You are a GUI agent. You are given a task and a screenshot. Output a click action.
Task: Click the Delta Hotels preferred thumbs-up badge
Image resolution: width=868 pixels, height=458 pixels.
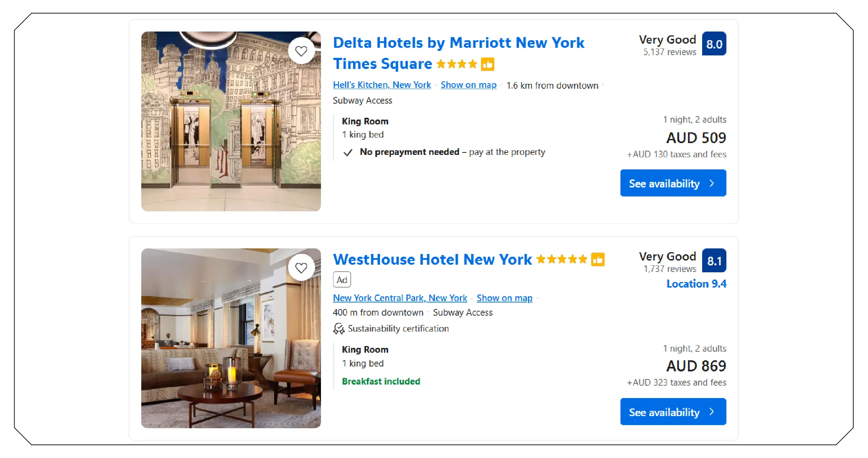(x=487, y=64)
